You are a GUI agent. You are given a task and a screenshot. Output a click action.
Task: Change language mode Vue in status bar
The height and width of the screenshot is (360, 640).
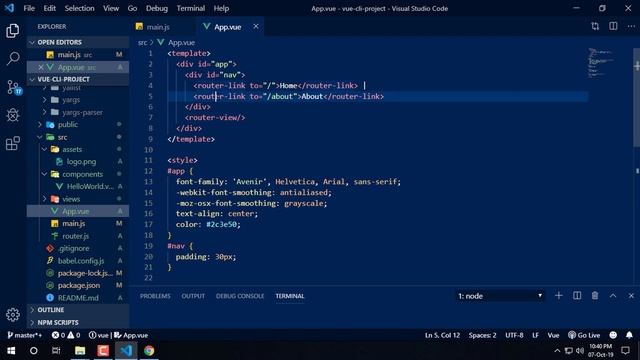tap(553, 335)
